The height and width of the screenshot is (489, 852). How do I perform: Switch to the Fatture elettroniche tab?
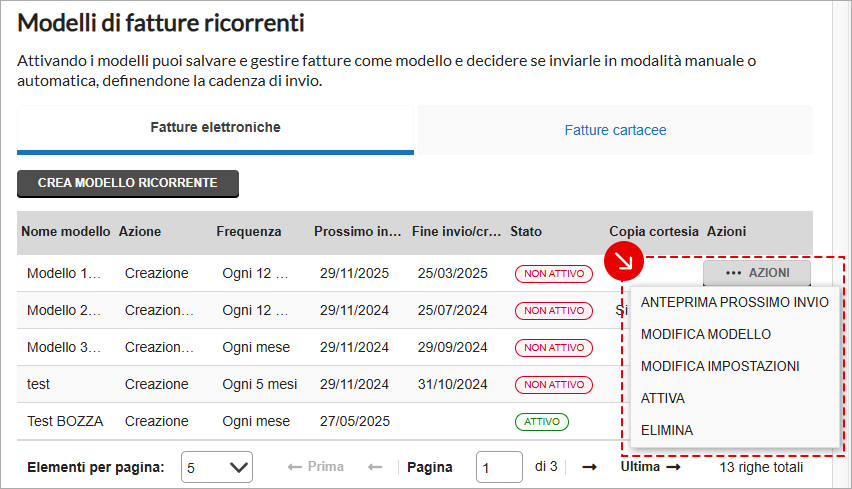click(x=215, y=128)
